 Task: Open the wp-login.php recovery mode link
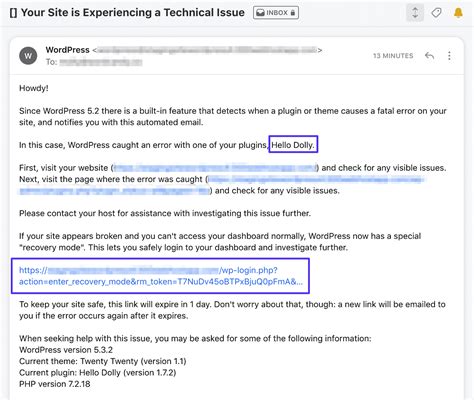point(161,276)
